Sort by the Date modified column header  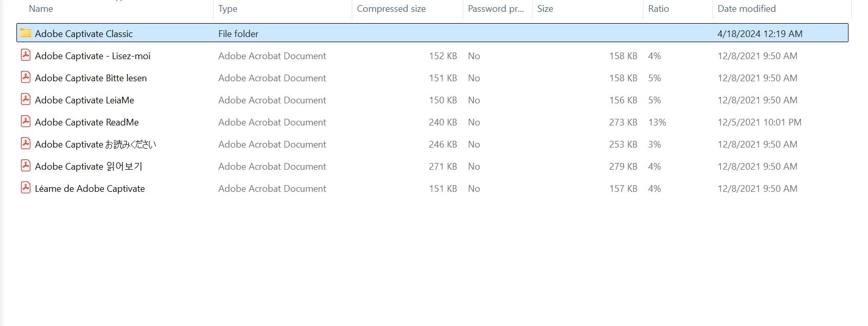point(747,9)
